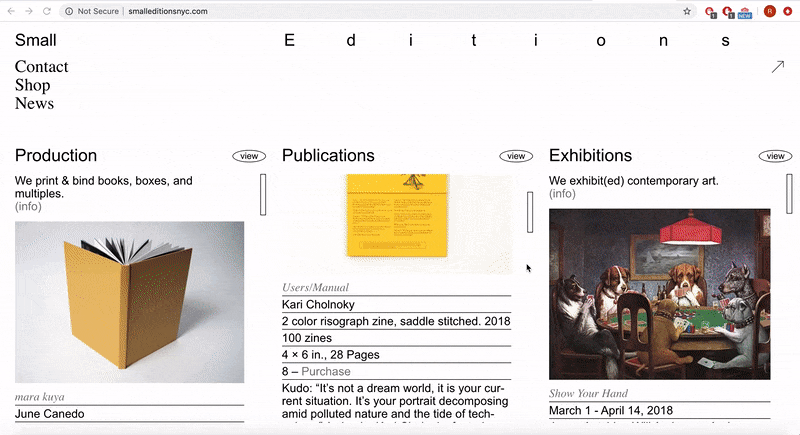Click the Purchase link for Users/Manual
This screenshot has width=800, height=435.
(326, 371)
